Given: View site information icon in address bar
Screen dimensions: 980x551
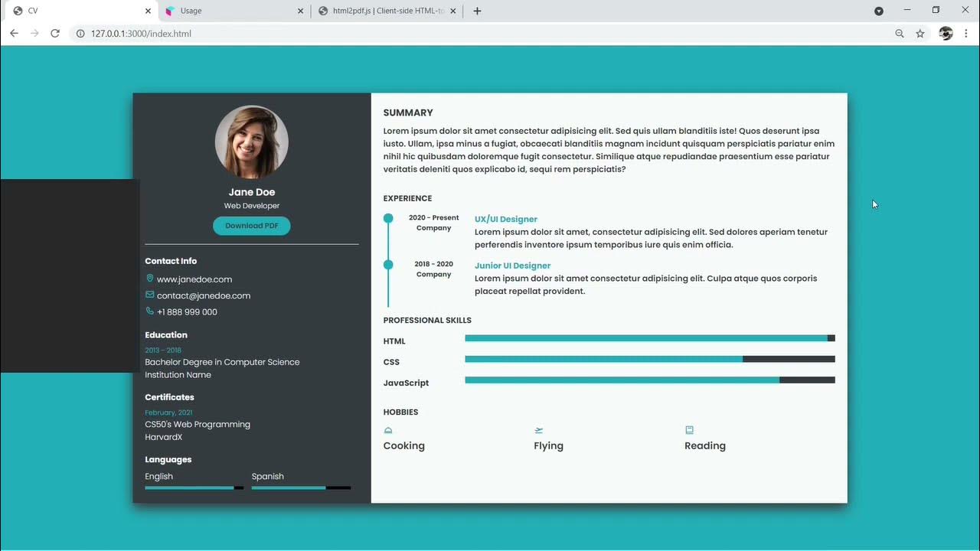Looking at the screenshot, I should tap(80, 34).
